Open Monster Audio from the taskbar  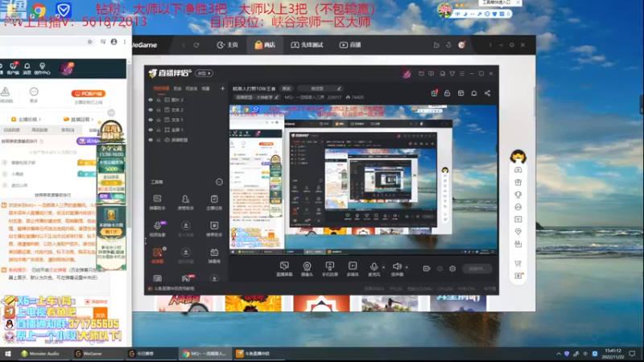(x=39, y=354)
